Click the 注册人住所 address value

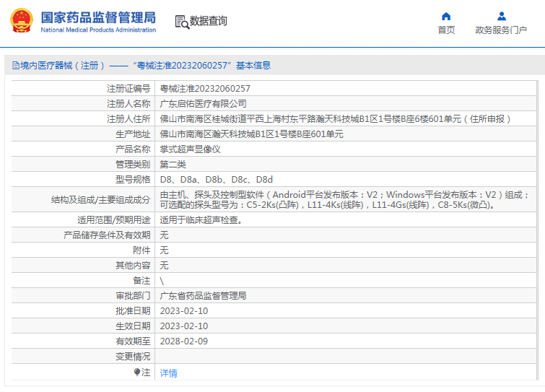pyautogui.click(x=335, y=119)
